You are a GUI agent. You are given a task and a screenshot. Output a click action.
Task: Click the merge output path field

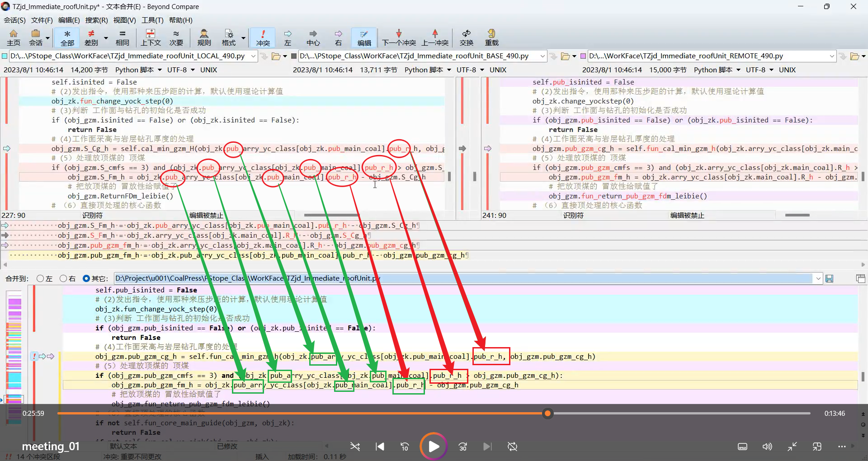pyautogui.click(x=463, y=278)
